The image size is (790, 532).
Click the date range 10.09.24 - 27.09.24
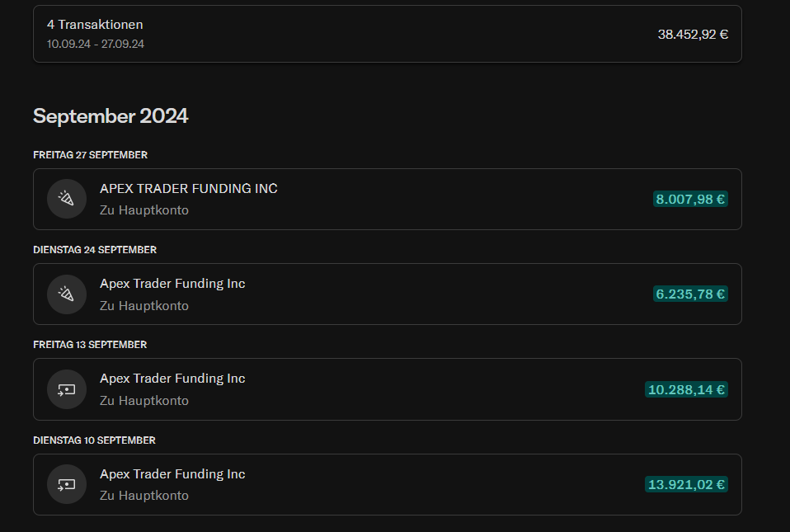pos(95,45)
